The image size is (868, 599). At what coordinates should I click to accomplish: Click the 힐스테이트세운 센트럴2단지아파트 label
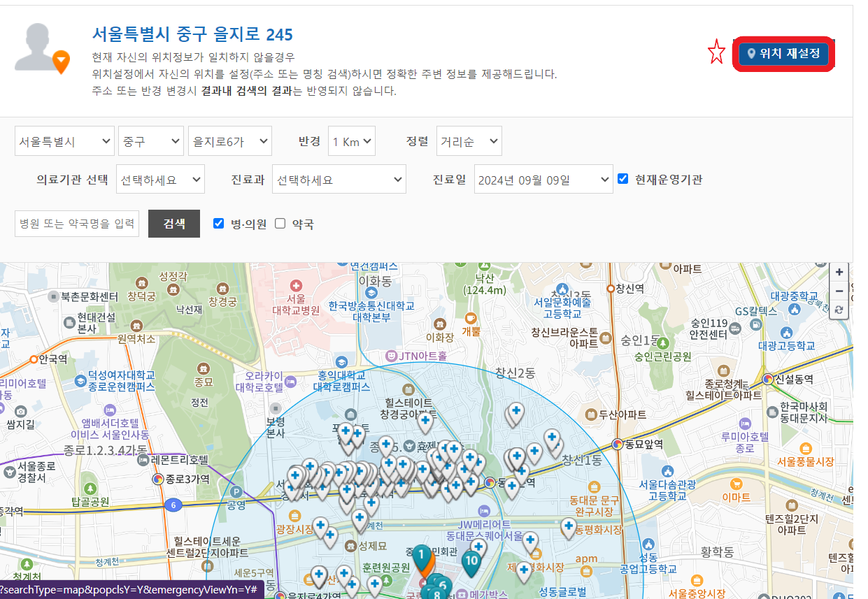(207, 547)
